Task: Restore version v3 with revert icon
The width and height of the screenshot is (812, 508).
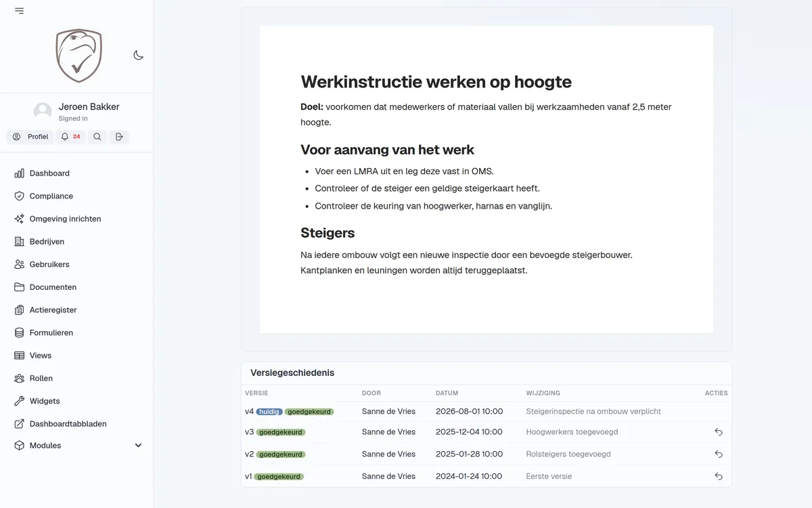Action: tap(719, 432)
